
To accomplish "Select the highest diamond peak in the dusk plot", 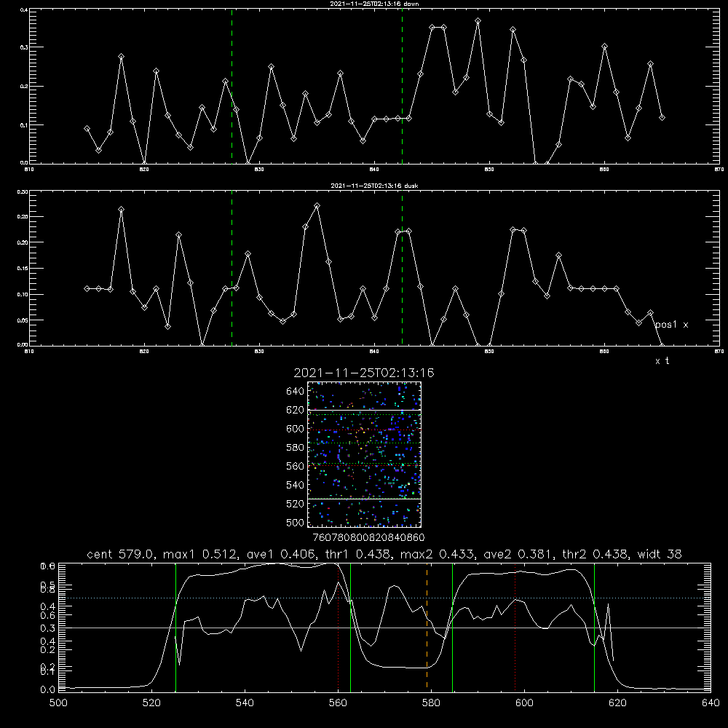I will (x=317, y=206).
